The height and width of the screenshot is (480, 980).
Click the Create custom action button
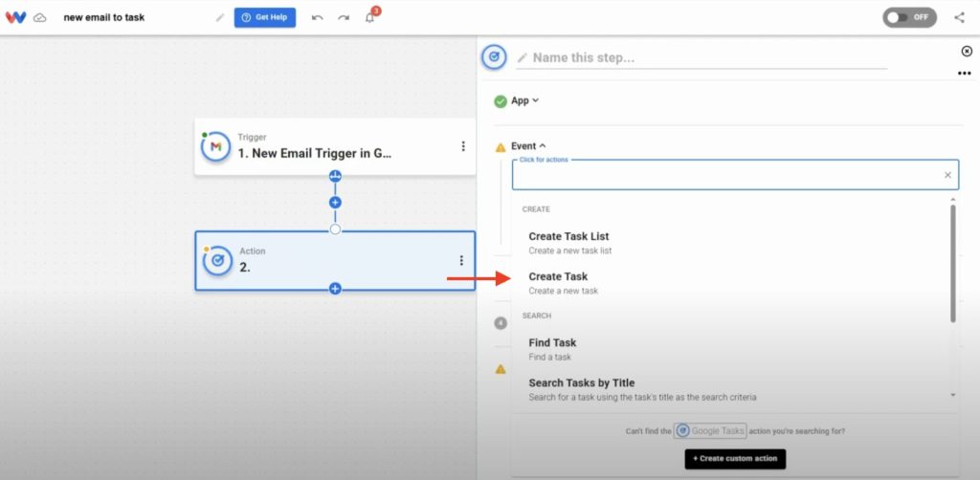(735, 459)
